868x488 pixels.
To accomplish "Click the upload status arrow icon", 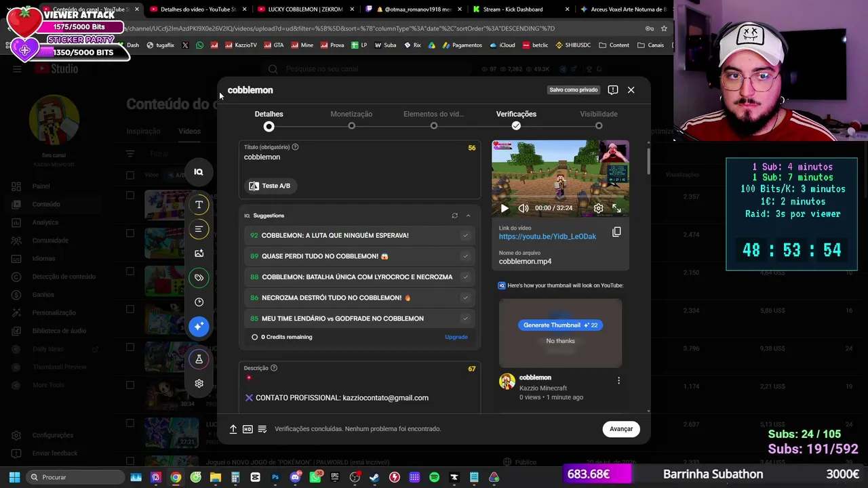I will coord(233,429).
